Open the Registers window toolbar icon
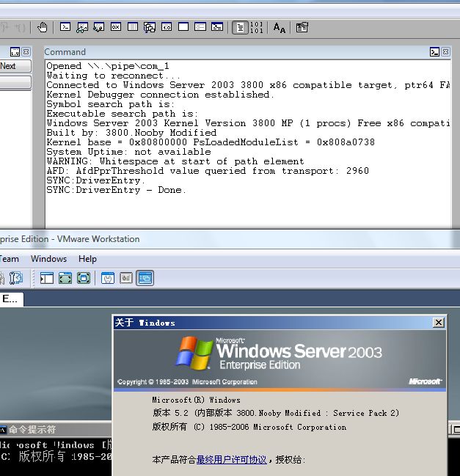 116,27
